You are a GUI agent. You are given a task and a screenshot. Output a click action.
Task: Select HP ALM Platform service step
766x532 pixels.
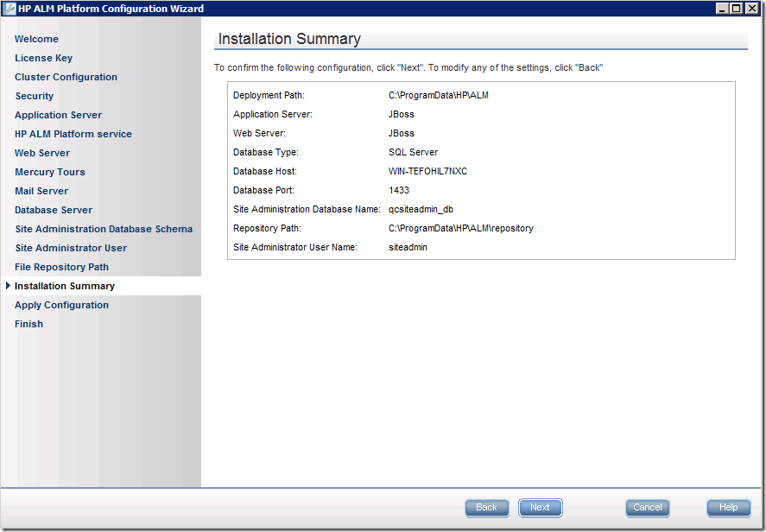point(73,135)
